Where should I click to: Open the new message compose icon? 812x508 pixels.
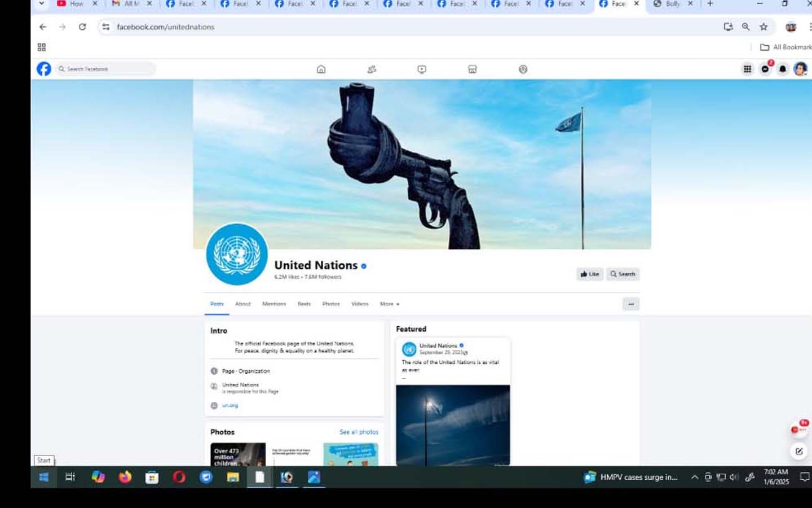(799, 451)
